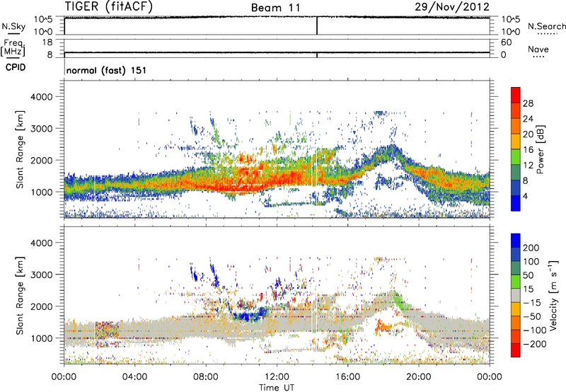Select the 'normal (fast) 151' CPID text
This screenshot has height=392, width=566.
click(x=106, y=70)
